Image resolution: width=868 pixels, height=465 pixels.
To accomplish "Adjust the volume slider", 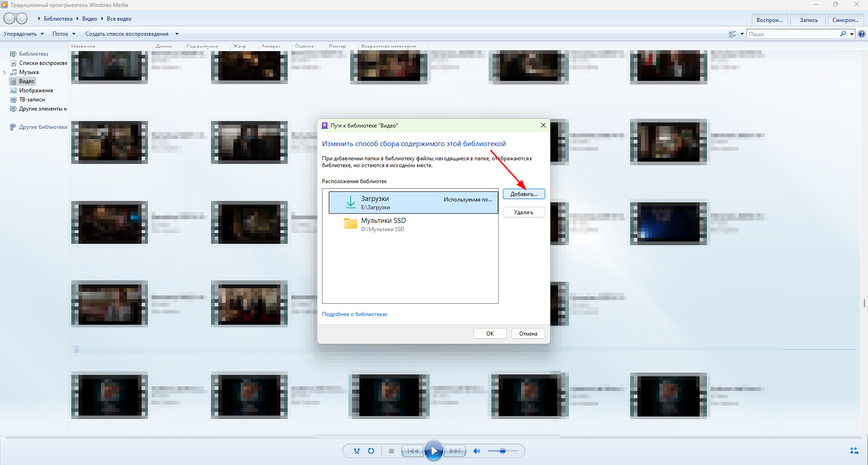I will tap(503, 451).
